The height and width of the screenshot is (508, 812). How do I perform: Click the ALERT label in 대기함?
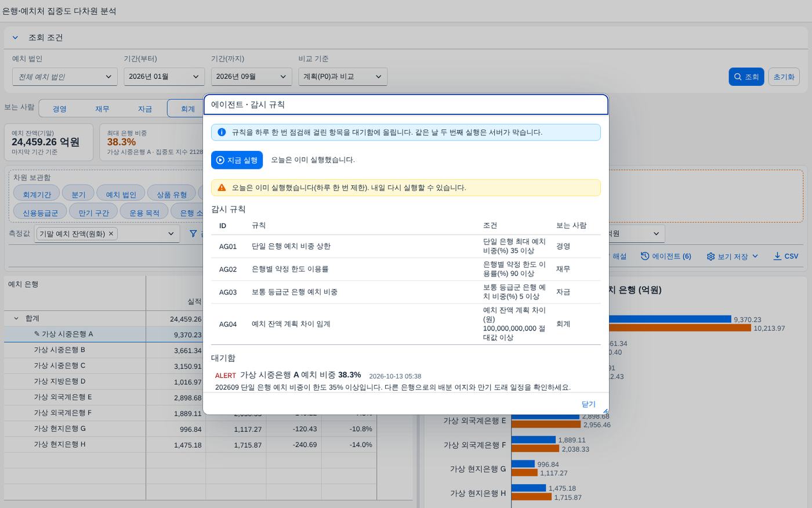[226, 376]
